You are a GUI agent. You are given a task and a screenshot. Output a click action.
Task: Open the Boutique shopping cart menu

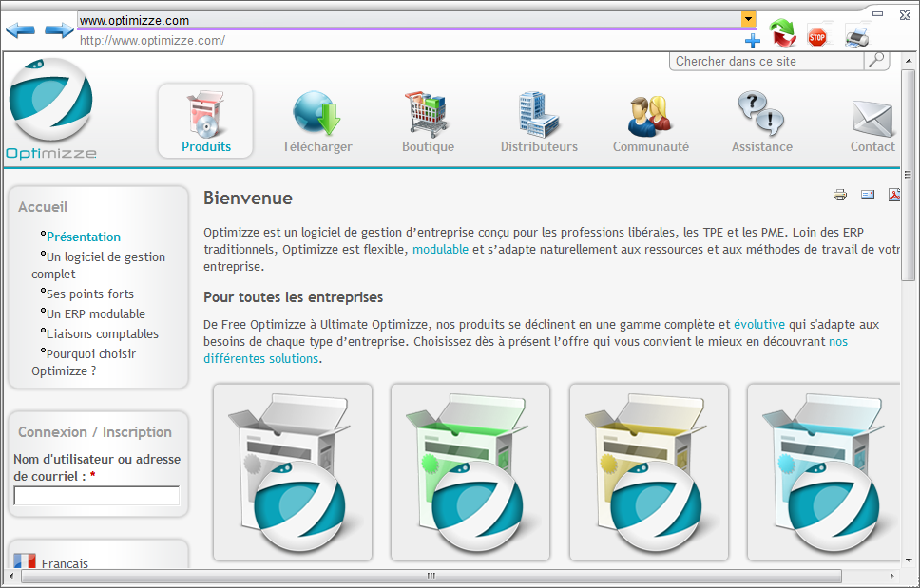[x=428, y=121]
